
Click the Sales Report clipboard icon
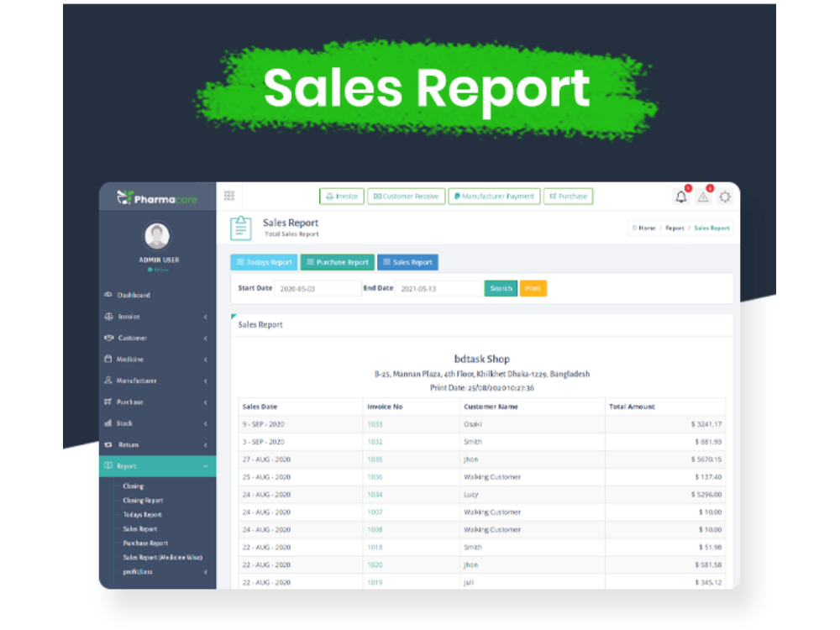(240, 228)
